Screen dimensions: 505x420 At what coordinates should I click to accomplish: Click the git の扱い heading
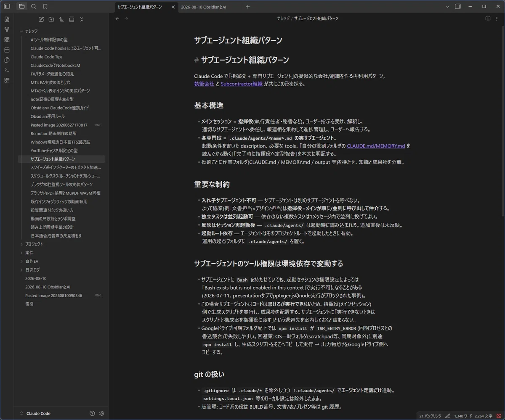point(209,374)
